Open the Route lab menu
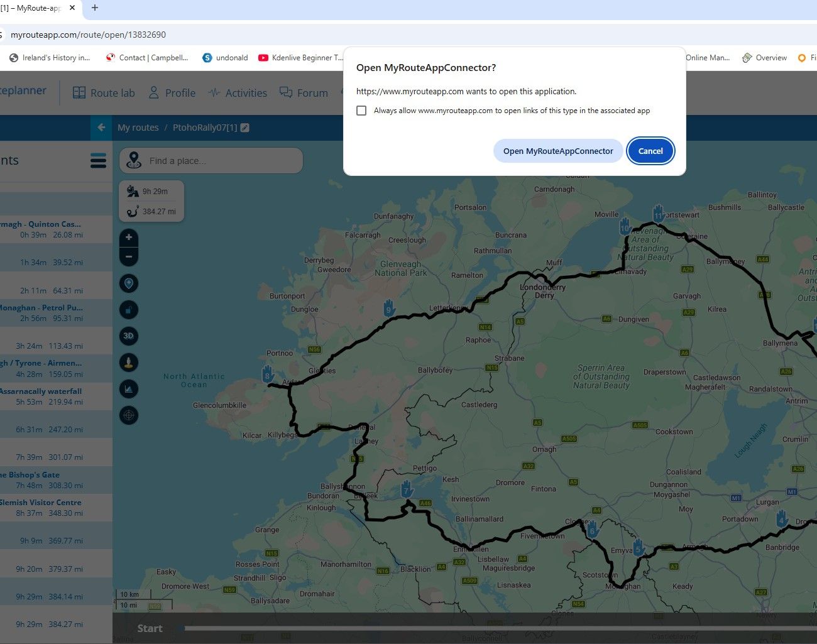This screenshot has width=817, height=644. 104,93
